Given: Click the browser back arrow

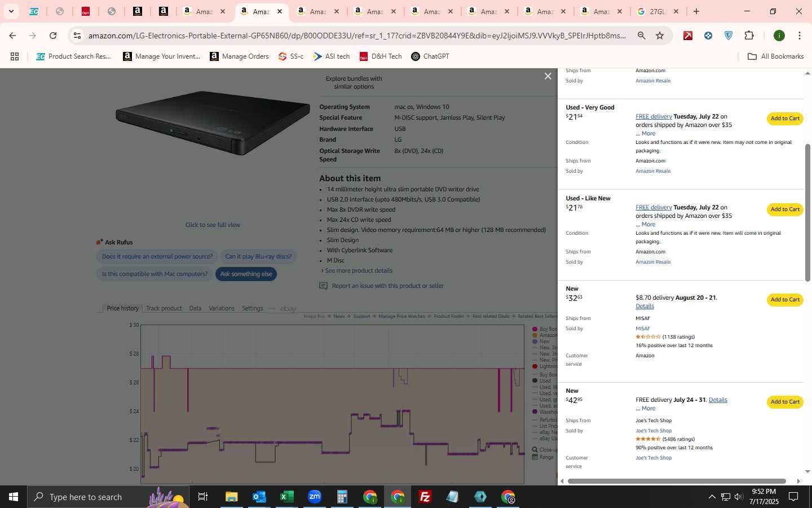Looking at the screenshot, I should tap(12, 36).
